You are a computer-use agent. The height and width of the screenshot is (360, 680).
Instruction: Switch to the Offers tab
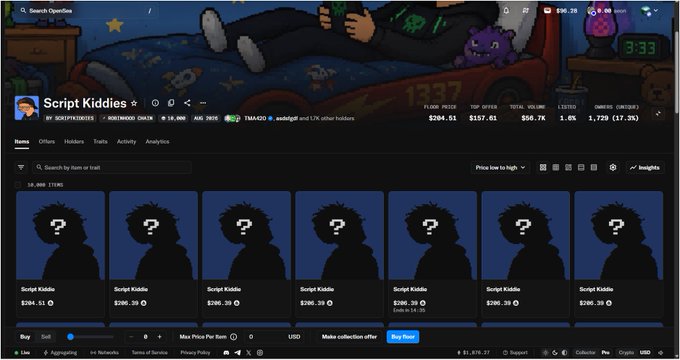click(47, 141)
